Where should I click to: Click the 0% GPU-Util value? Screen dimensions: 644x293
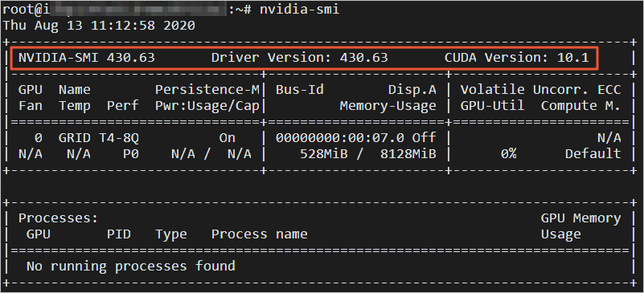[x=508, y=154]
